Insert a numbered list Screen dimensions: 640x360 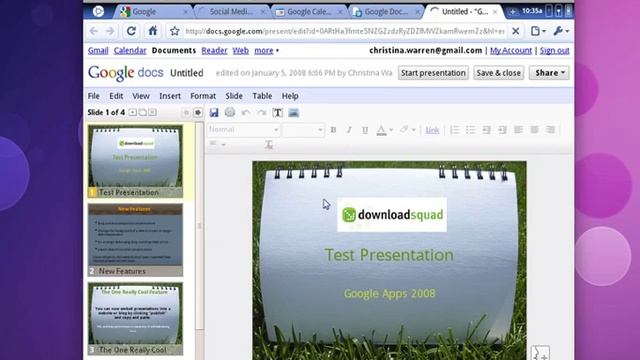coord(454,130)
